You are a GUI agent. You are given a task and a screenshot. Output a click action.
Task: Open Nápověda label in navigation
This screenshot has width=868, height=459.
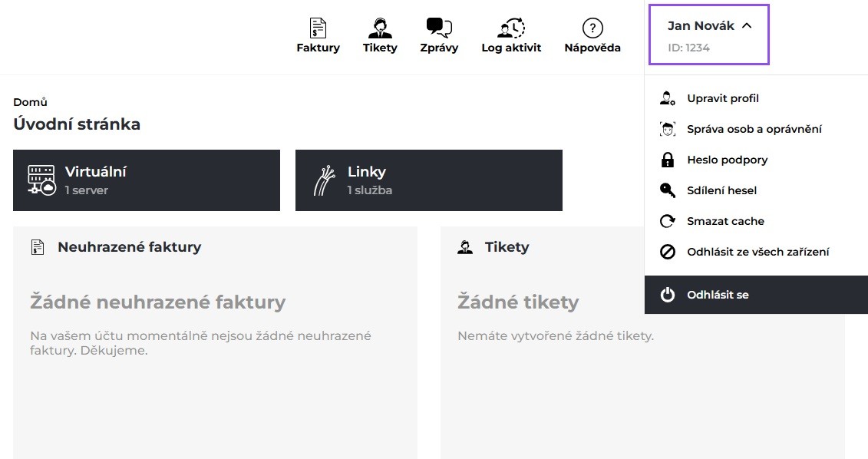pos(592,48)
